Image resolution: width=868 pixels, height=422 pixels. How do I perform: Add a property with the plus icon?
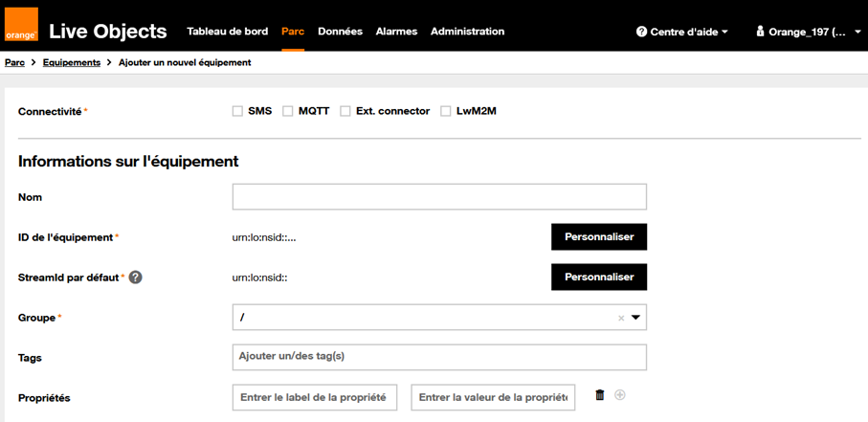coord(619,395)
